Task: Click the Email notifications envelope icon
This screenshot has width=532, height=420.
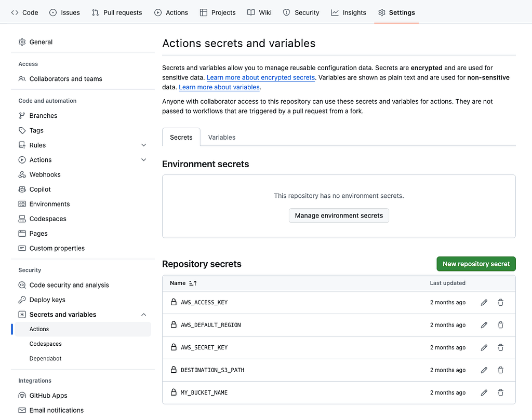Action: tap(22, 410)
